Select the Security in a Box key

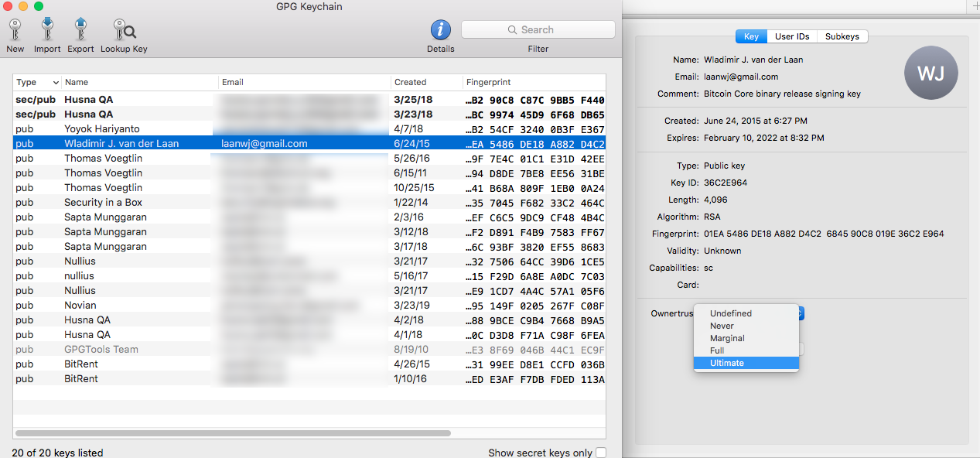(x=309, y=203)
